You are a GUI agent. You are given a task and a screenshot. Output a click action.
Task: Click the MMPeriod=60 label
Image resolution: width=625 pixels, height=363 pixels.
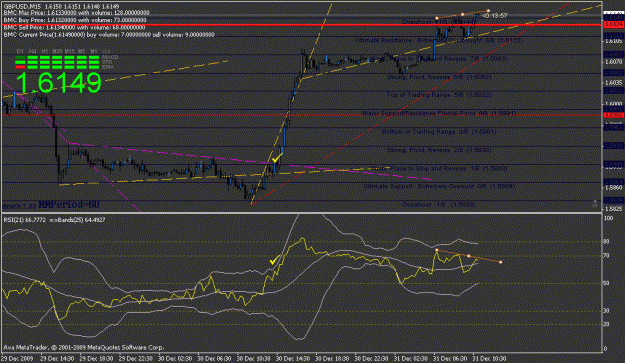tap(69, 205)
